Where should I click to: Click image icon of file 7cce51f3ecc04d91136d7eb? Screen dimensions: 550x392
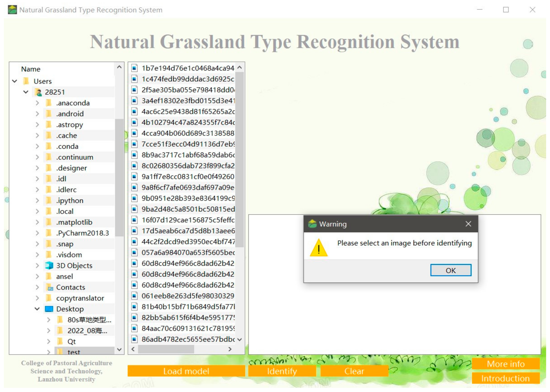tap(134, 144)
